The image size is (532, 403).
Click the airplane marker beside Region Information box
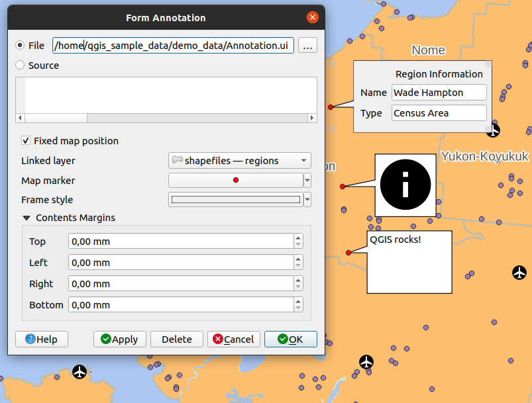493,130
